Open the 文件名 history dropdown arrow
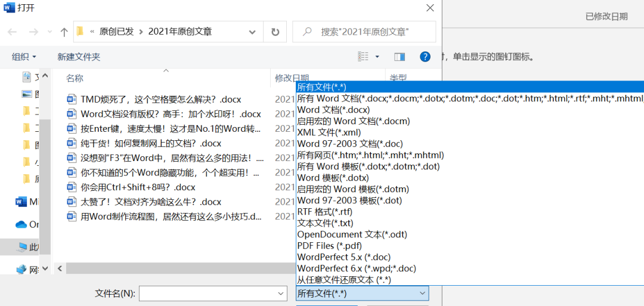This screenshot has height=306, width=644. point(281,293)
